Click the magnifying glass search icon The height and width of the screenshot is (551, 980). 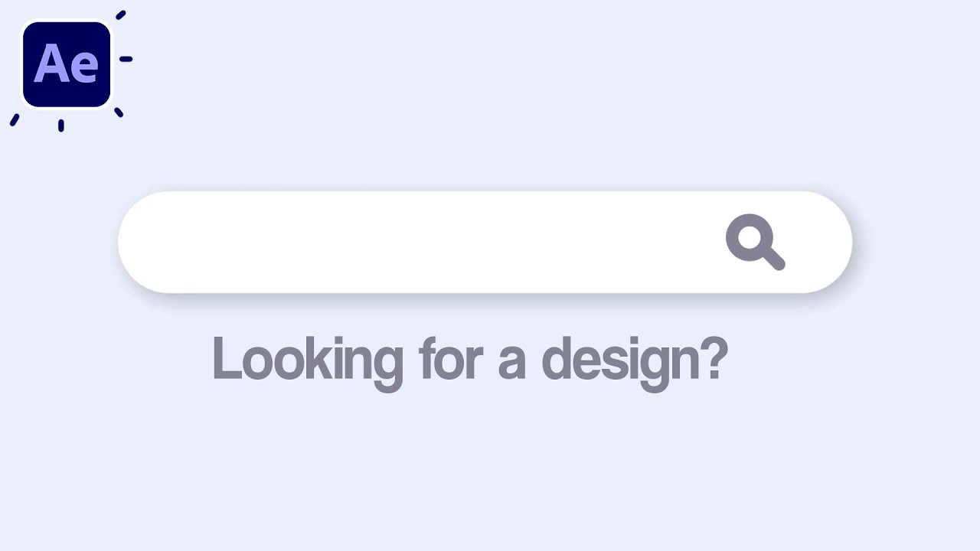click(x=755, y=242)
